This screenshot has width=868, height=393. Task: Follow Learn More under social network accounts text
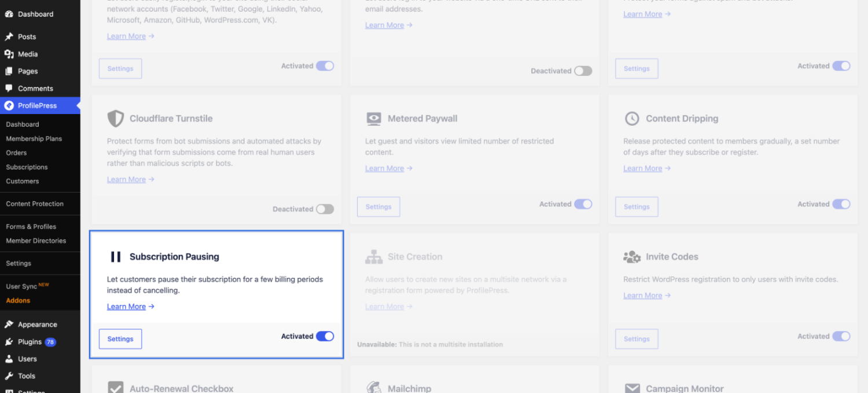point(131,36)
